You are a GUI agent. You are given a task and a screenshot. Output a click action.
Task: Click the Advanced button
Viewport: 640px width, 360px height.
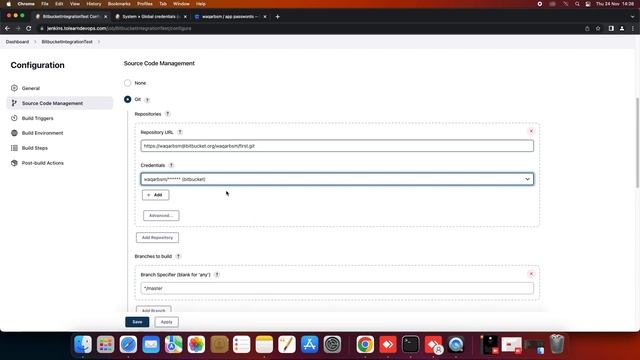tap(161, 216)
